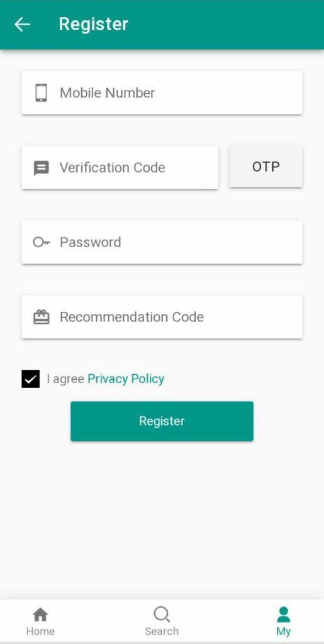Tap the My profile person icon
The height and width of the screenshot is (644, 324).
[283, 615]
